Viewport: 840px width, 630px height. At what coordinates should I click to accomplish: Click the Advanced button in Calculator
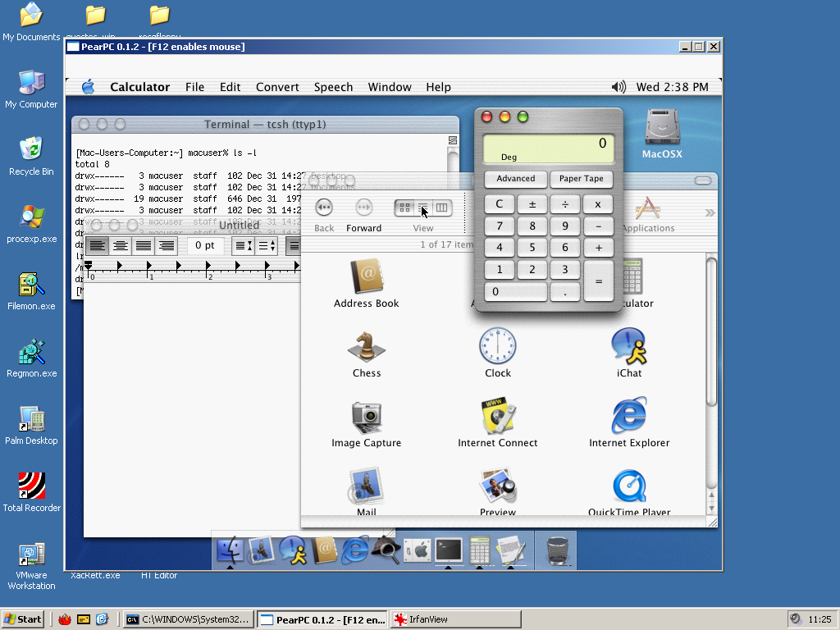pyautogui.click(x=515, y=179)
